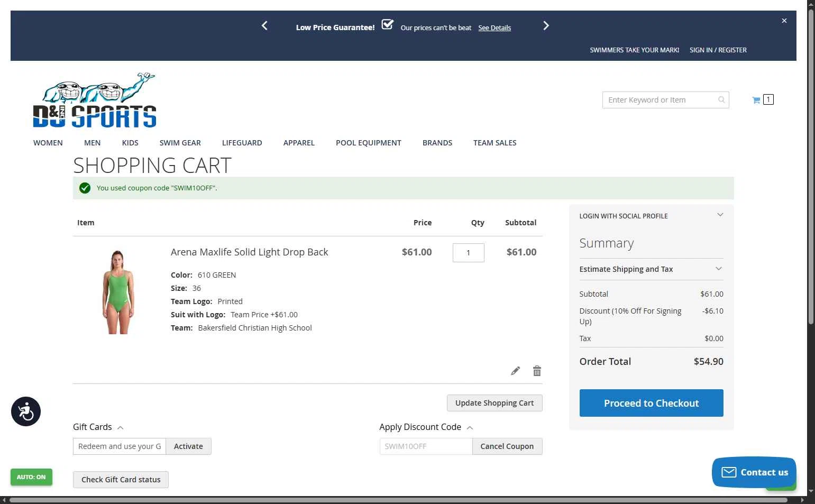The height and width of the screenshot is (504, 815).
Task: Click the coupon success message text
Action: coord(157,188)
